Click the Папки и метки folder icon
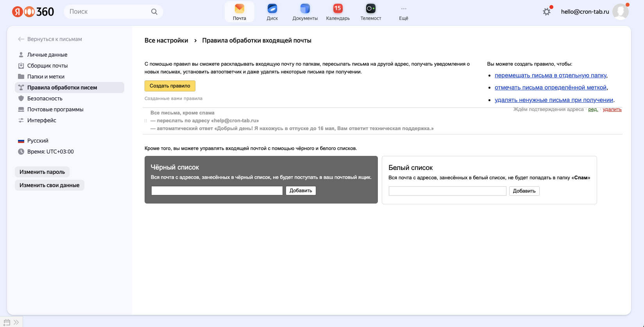 tap(21, 77)
